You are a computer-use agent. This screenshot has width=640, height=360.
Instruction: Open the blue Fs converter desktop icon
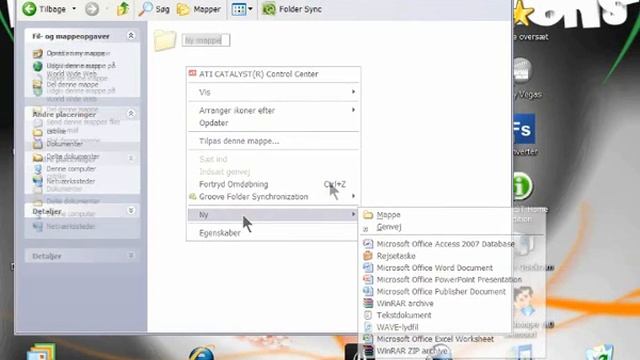(524, 129)
